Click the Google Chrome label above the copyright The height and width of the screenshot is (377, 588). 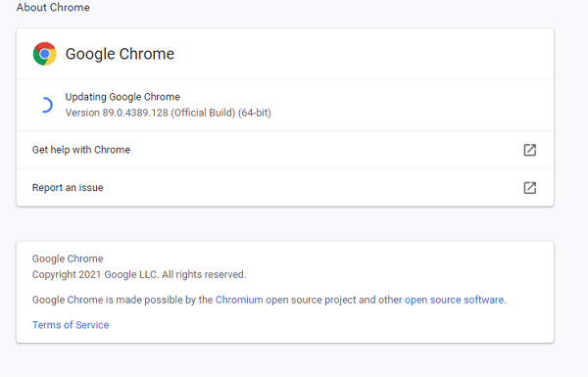point(68,259)
